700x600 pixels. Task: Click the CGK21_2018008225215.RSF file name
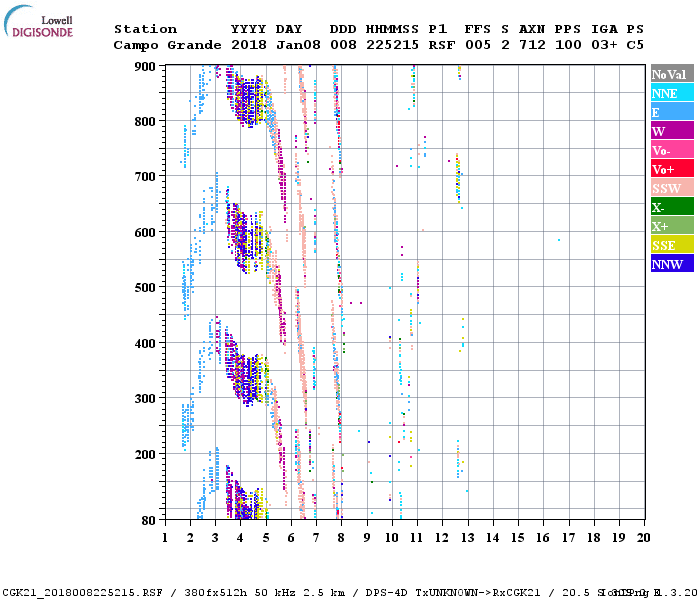[83, 593]
